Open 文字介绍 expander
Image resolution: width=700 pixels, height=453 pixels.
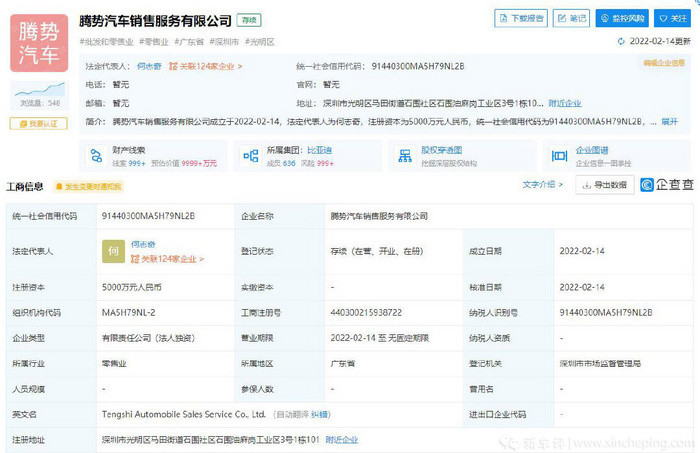pos(543,184)
